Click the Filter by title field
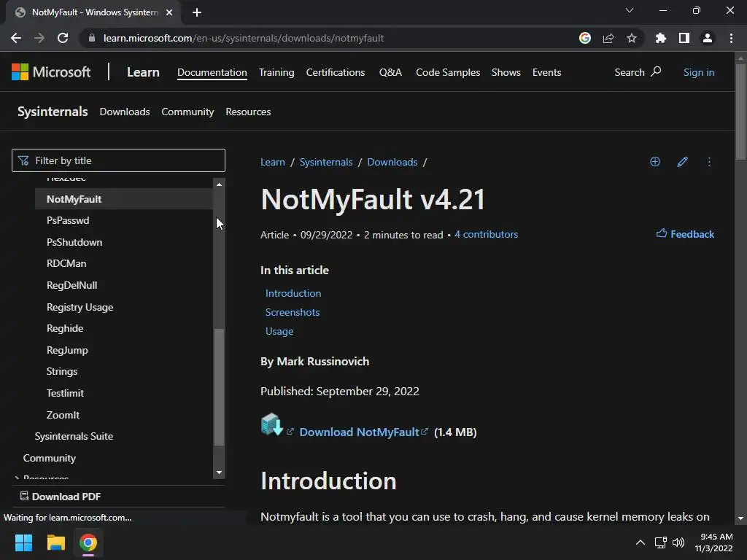The image size is (747, 560). pos(118,160)
